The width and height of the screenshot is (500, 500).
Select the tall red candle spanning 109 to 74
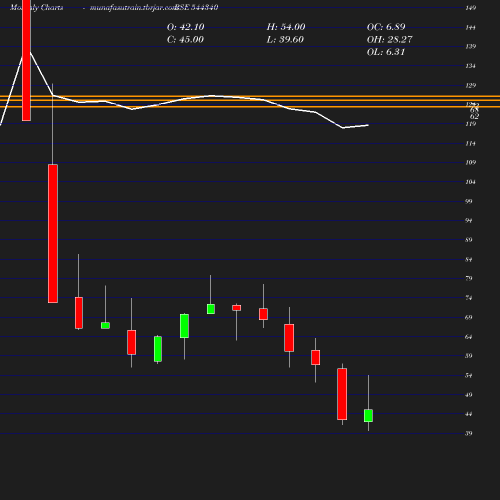pyautogui.click(x=53, y=233)
